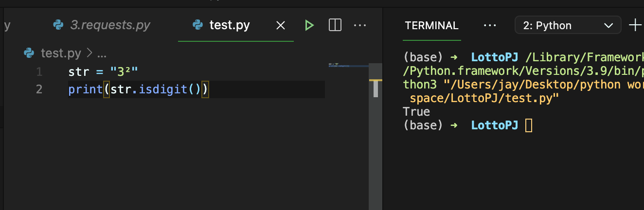The width and height of the screenshot is (644, 210).
Task: Click the Python icon on the test.py tab
Action: (x=197, y=25)
